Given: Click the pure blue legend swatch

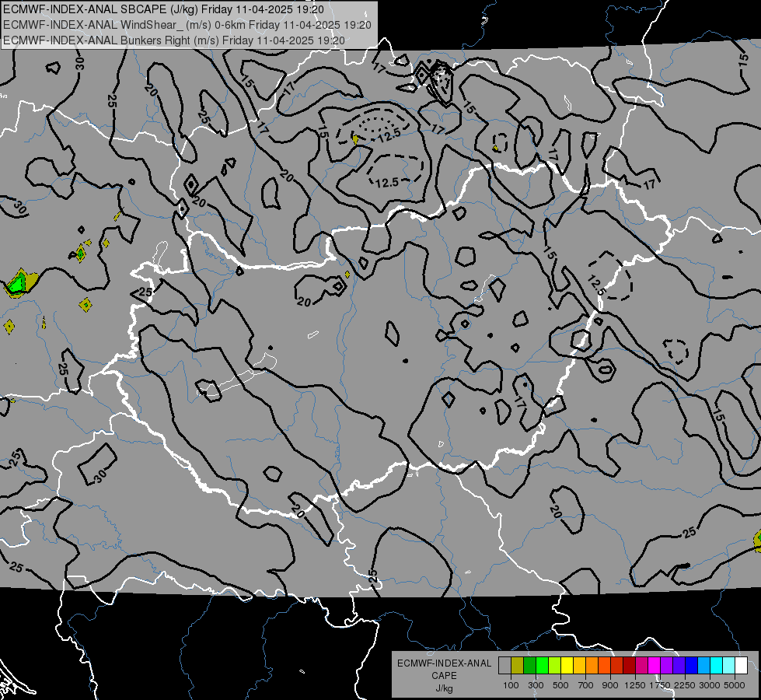Looking at the screenshot, I should click(x=692, y=665).
